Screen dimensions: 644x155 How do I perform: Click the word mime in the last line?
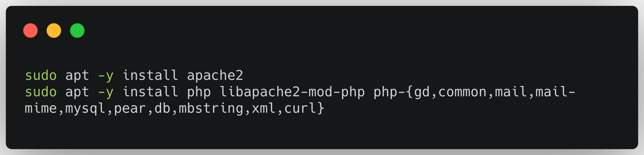[x=41, y=108]
